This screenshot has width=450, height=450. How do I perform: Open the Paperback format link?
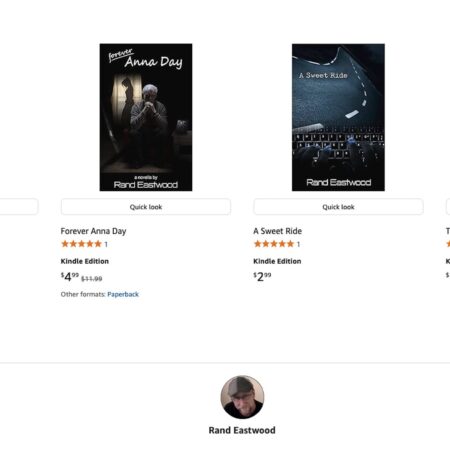click(x=123, y=294)
